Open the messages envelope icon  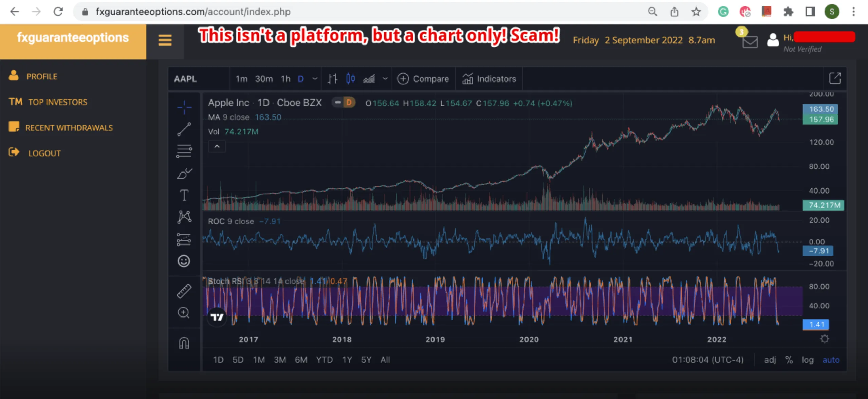[x=750, y=42]
